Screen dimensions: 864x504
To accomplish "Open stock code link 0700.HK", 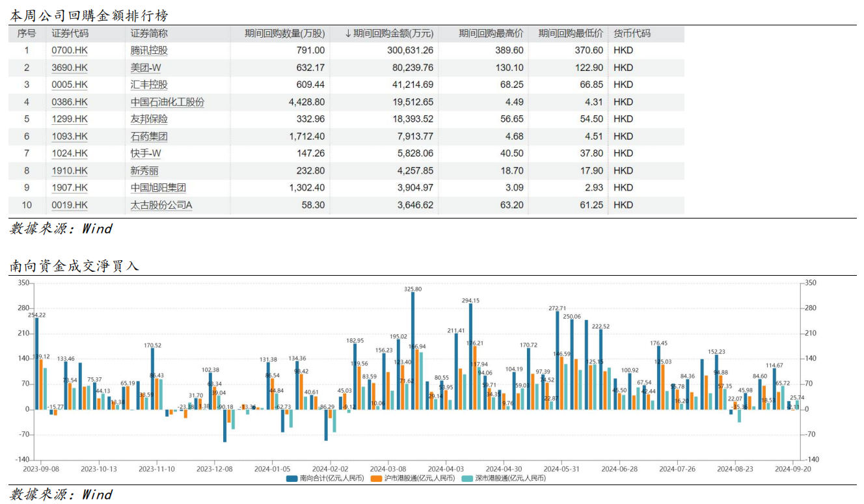I will point(70,50).
